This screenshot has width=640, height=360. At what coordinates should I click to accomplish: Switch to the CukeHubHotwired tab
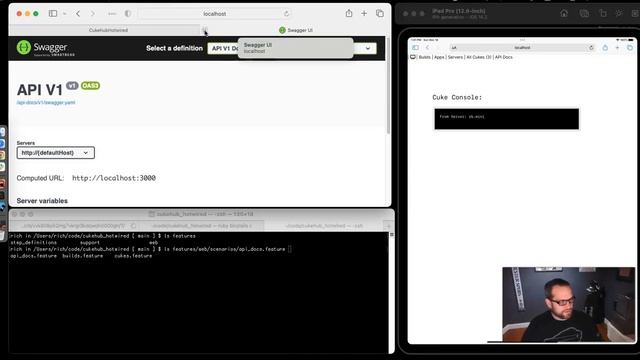pos(108,30)
